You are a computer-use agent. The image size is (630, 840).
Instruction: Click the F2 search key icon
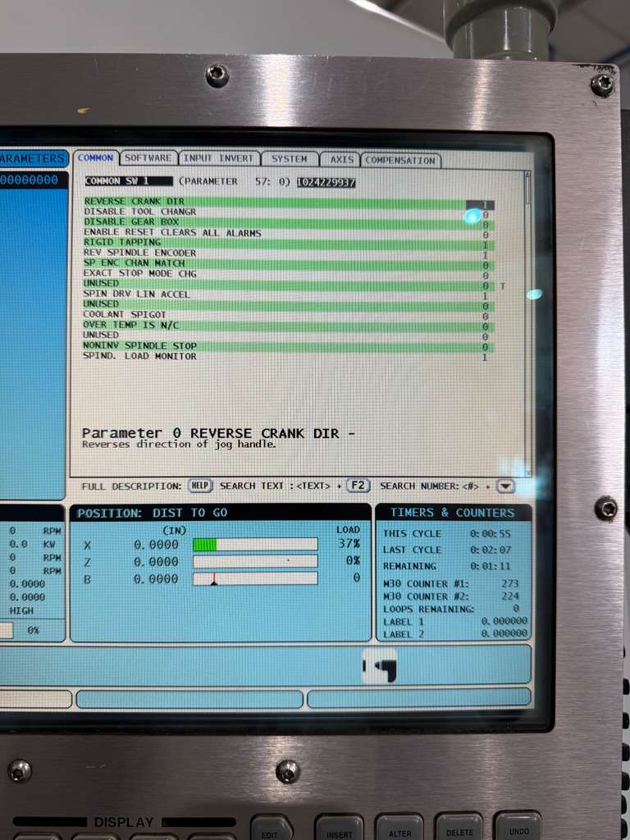358,486
